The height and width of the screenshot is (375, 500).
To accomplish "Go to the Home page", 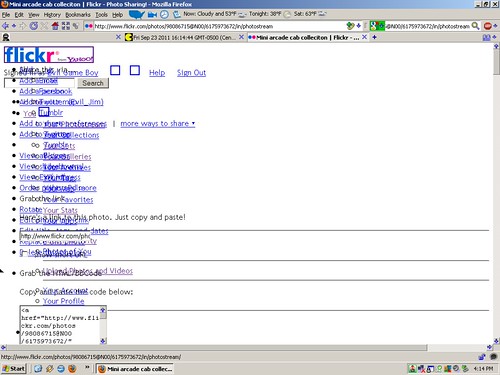I will coord(55,26).
